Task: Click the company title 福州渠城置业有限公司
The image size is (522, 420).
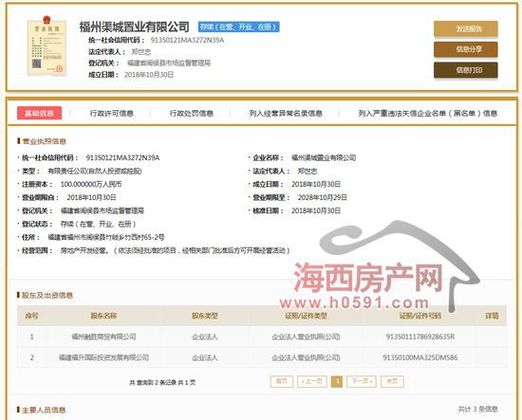Action: point(135,27)
